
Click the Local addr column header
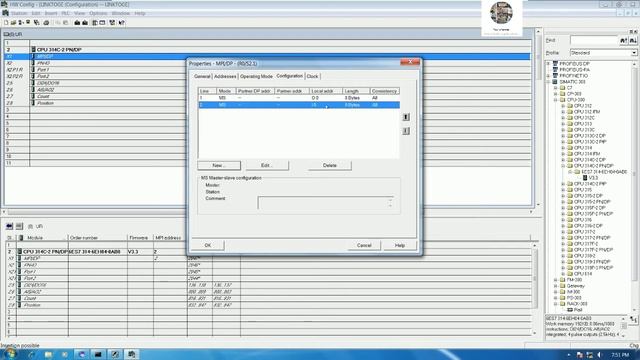tap(325, 91)
